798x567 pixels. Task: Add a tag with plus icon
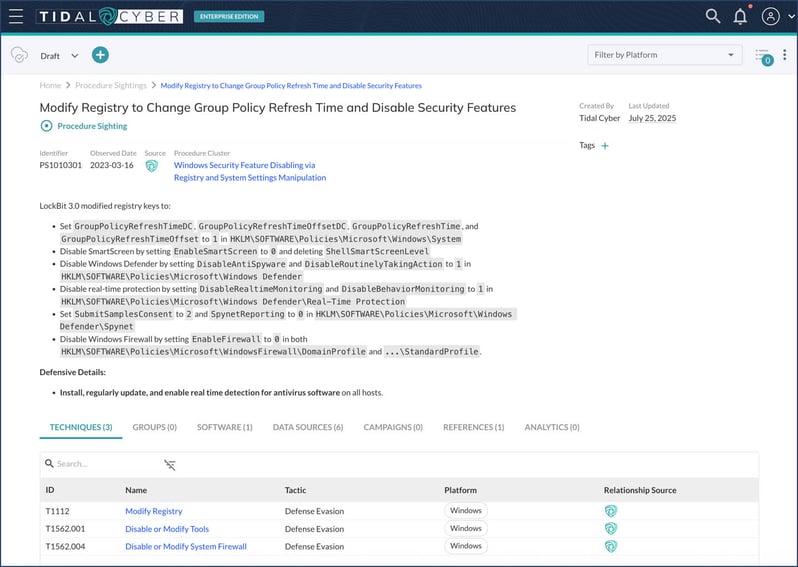605,146
